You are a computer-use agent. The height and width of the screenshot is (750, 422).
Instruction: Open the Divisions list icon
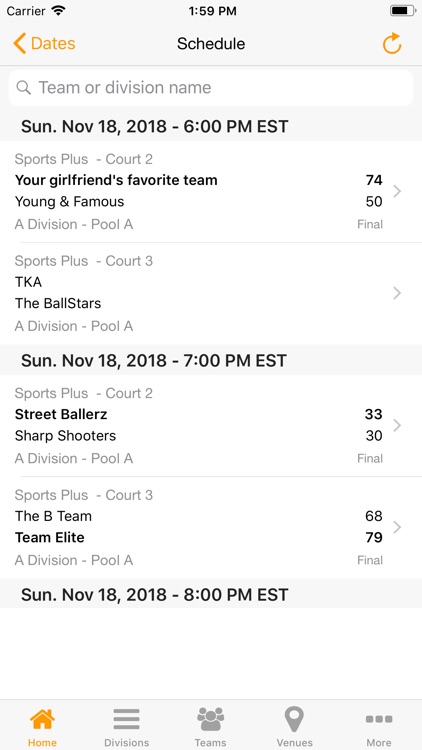coord(126,719)
